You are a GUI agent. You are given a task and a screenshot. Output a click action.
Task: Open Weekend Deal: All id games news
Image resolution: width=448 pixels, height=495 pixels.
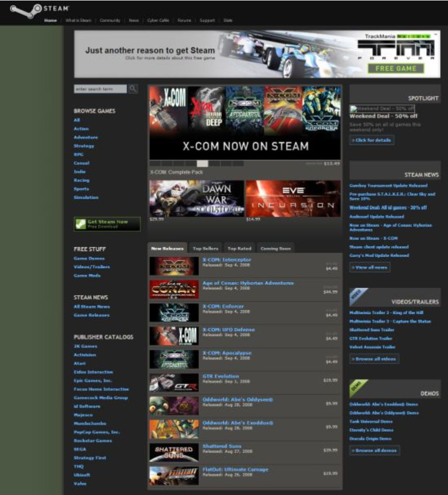[388, 207]
